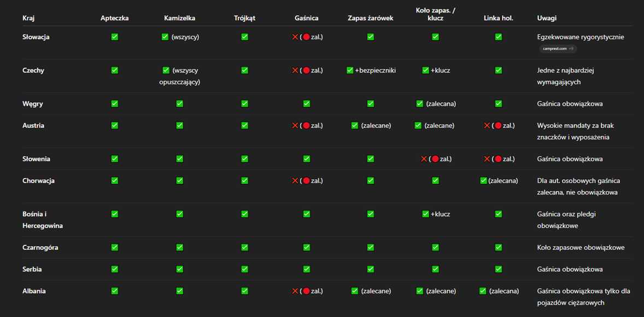Image resolution: width=644 pixels, height=317 pixels.
Task: Click the Czechy Zapas żarówek check with +bezpieczniki
Action: (350, 71)
